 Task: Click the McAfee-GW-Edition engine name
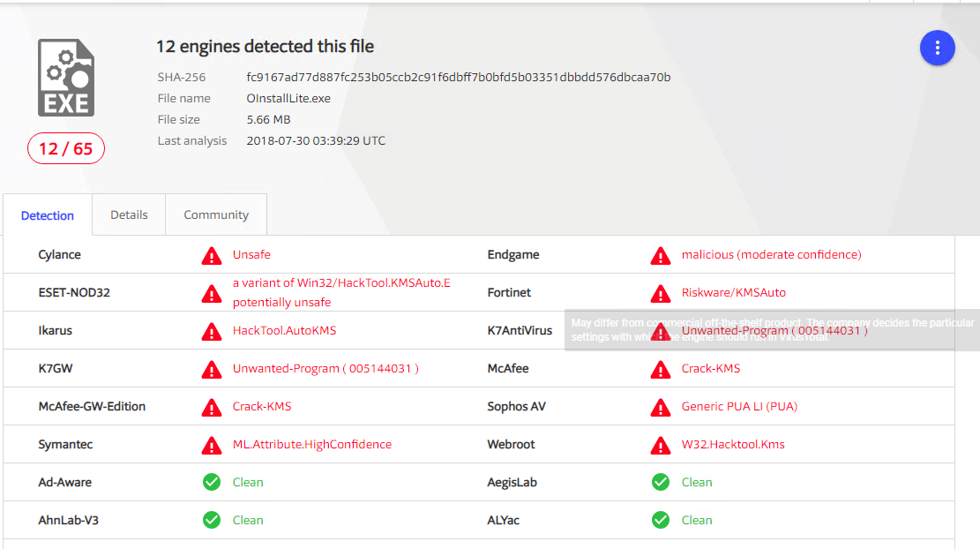pyautogui.click(x=92, y=406)
